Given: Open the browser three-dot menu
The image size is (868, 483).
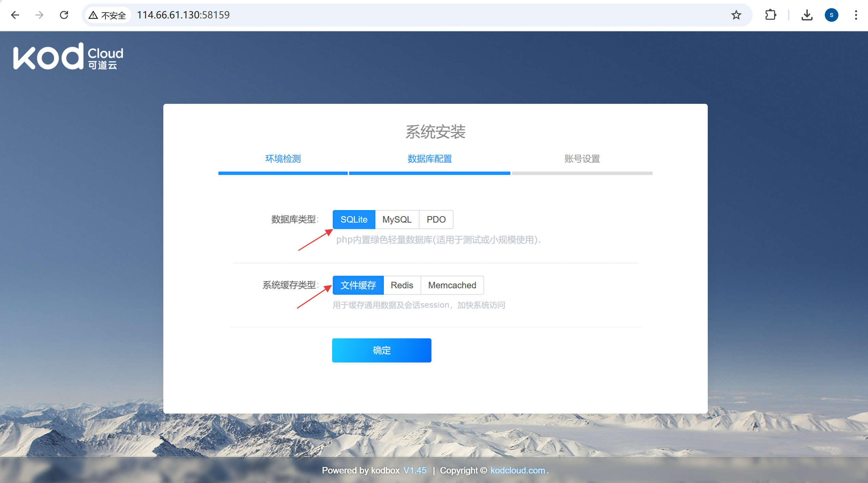Looking at the screenshot, I should [856, 15].
